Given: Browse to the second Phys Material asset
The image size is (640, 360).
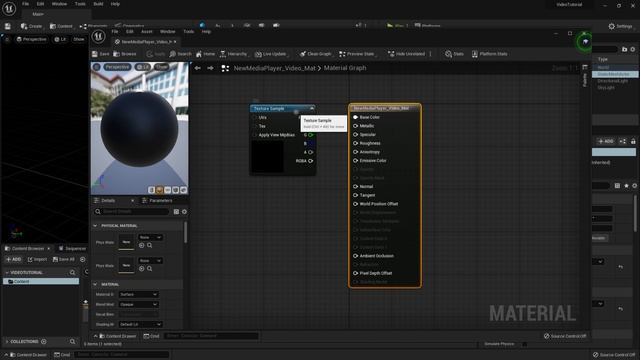Looking at the screenshot, I should [x=150, y=269].
